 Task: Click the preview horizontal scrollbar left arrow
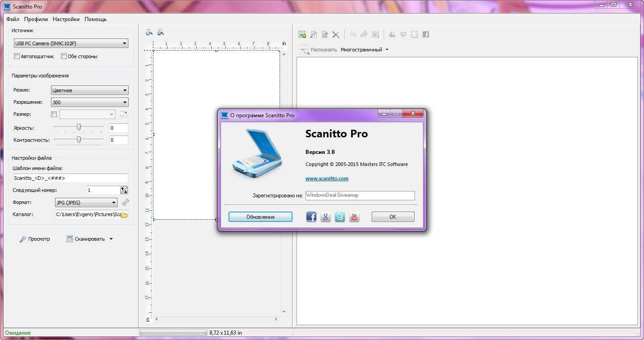(157, 319)
